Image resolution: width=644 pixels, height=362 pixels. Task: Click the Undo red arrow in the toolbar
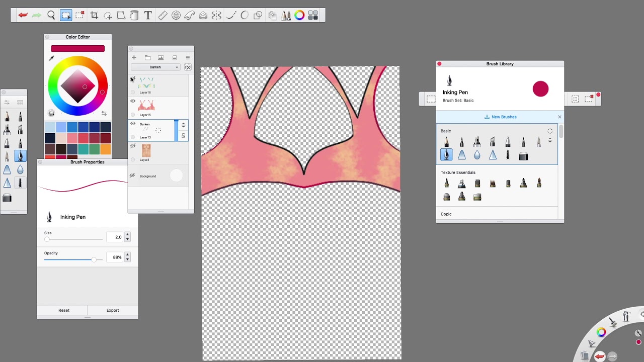[23, 16]
